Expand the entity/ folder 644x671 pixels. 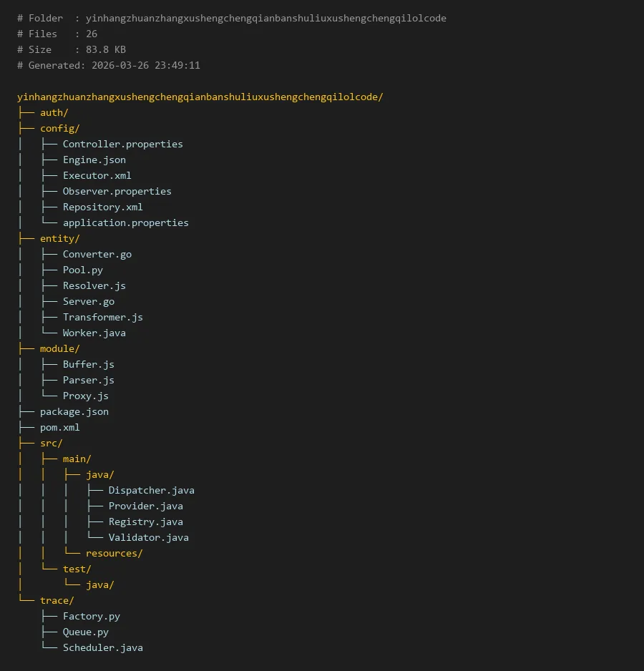pyautogui.click(x=59, y=238)
